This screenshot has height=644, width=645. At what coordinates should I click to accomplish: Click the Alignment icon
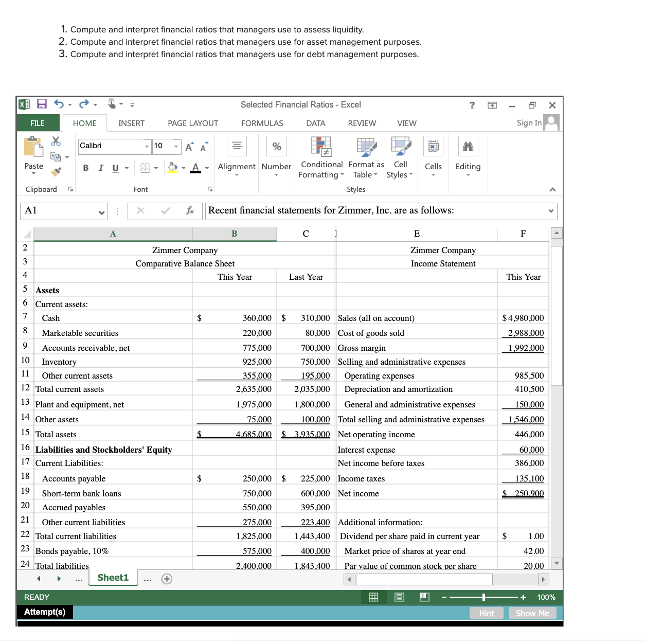click(x=237, y=146)
